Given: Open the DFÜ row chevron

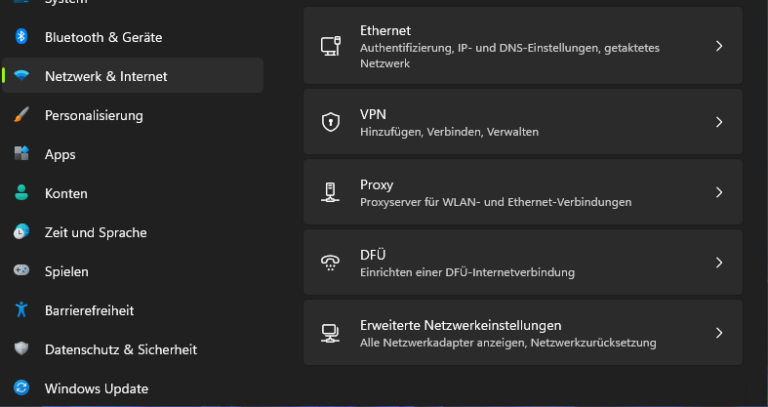Looking at the screenshot, I should [x=718, y=263].
